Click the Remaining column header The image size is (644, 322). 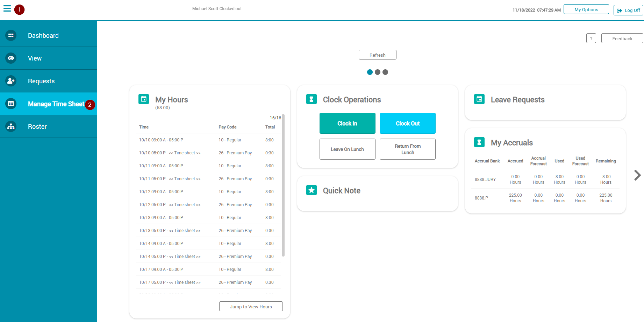606,161
